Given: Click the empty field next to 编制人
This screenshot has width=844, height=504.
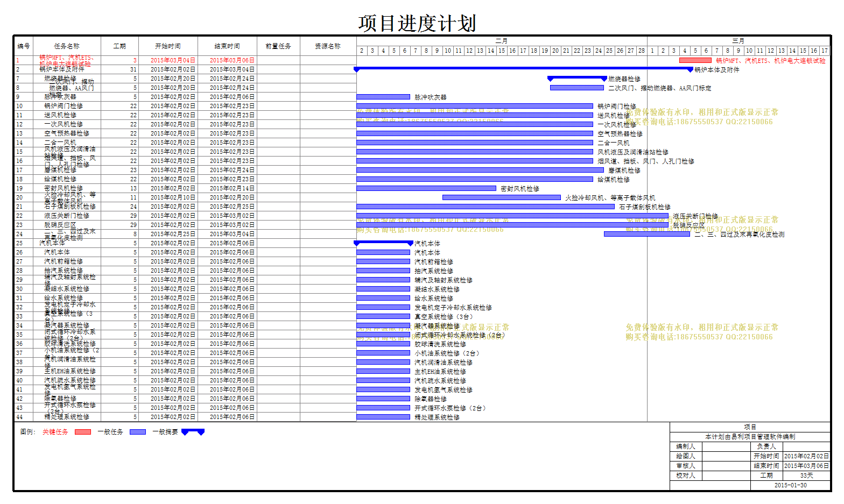Looking at the screenshot, I should coord(726,446).
